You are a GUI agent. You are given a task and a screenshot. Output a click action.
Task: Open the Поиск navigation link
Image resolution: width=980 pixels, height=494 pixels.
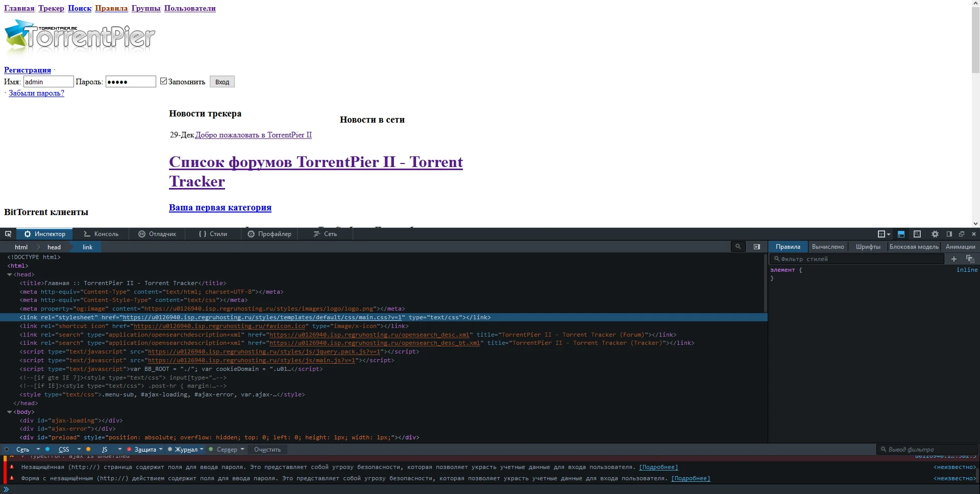tap(80, 8)
